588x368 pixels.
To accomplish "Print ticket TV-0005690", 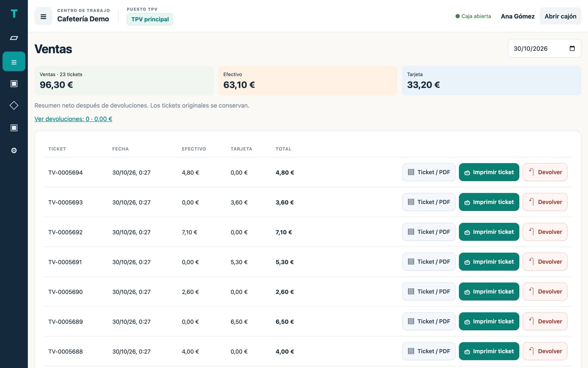I will pyautogui.click(x=489, y=291).
